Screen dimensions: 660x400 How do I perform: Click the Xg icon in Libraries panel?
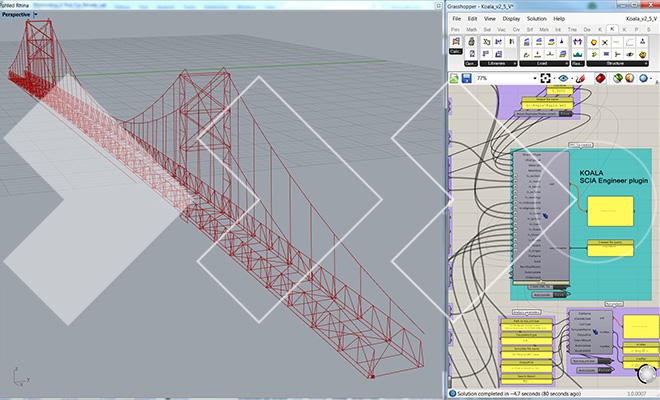pyautogui.click(x=487, y=42)
